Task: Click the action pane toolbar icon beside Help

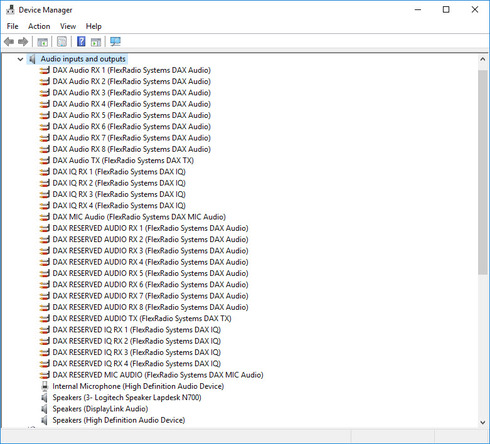Action: point(96,42)
